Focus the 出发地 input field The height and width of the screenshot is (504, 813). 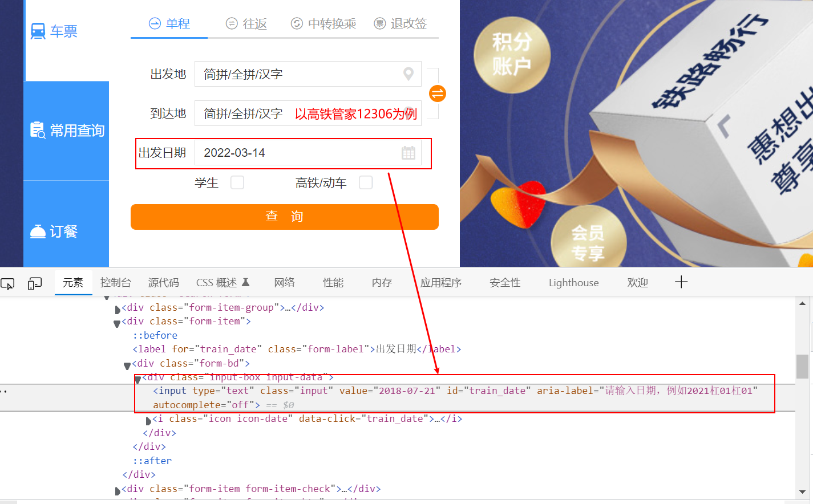click(x=308, y=74)
